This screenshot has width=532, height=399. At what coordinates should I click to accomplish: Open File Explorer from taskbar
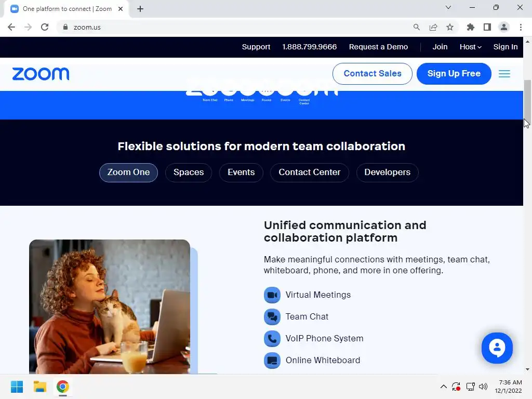coord(39,387)
